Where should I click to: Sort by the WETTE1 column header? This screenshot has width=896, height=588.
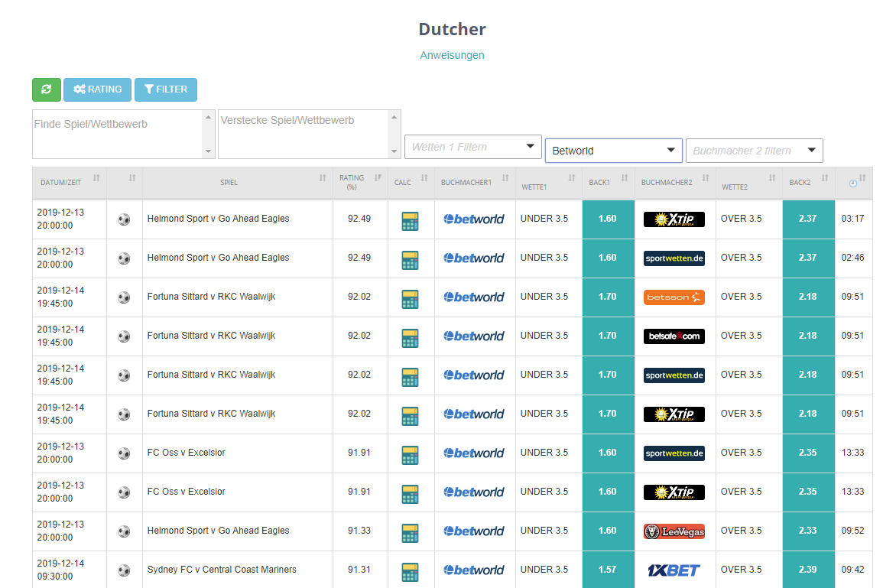coord(549,182)
